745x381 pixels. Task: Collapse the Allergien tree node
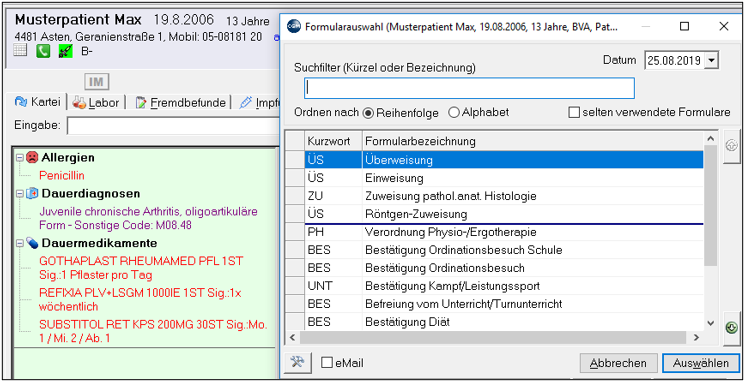point(19,157)
